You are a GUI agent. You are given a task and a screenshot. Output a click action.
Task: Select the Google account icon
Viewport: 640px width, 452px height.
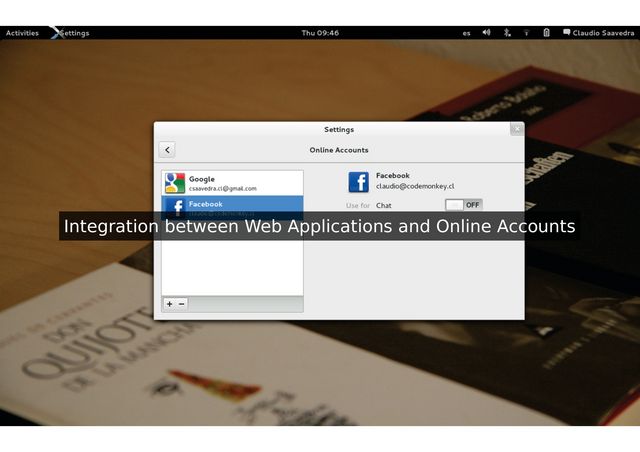pyautogui.click(x=175, y=183)
